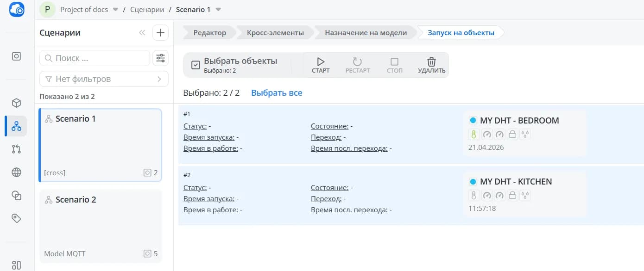This screenshot has height=271, width=644.
Task: Click the [cross] label on Scenario 1
Action: pos(55,173)
